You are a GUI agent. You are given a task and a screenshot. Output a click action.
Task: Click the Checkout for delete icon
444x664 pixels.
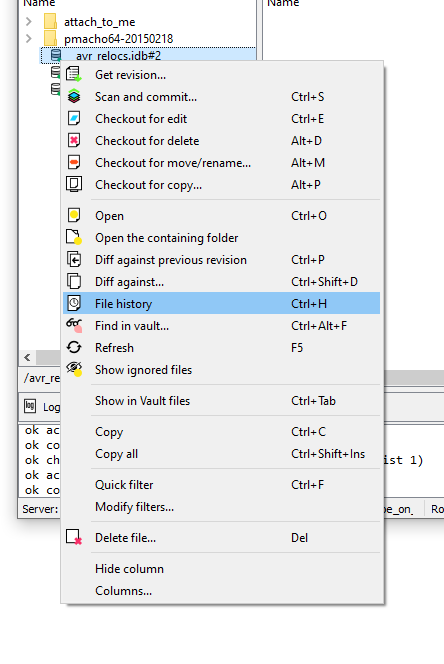(x=74, y=141)
